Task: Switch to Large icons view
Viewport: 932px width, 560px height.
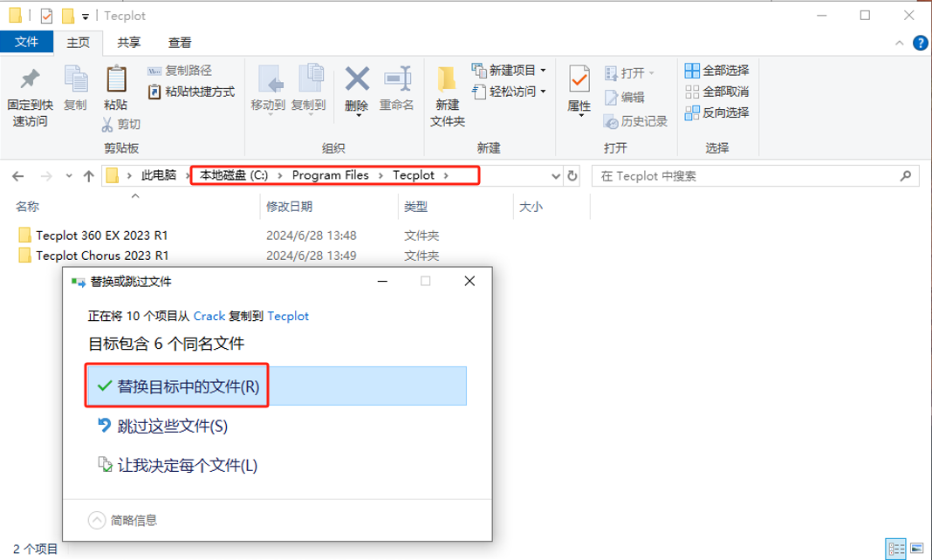Action: point(917,548)
